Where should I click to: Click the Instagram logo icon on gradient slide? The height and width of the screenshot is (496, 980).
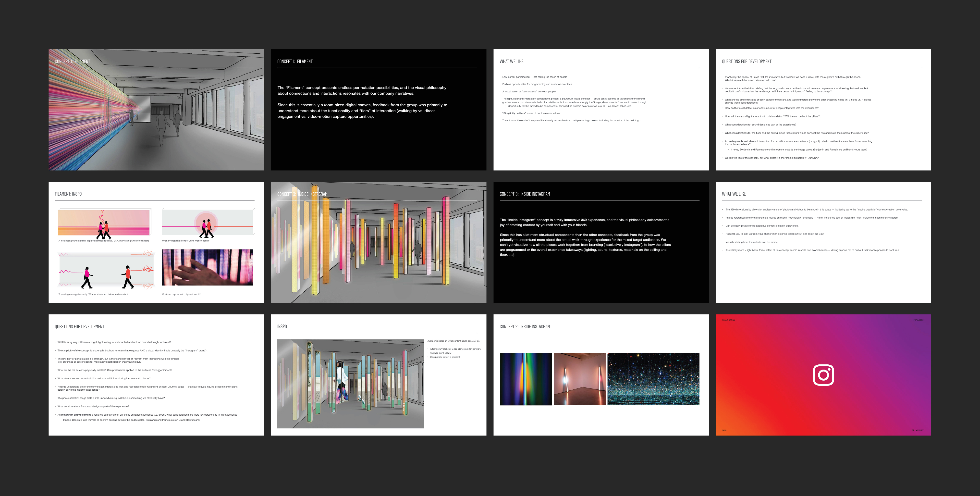[x=823, y=375]
